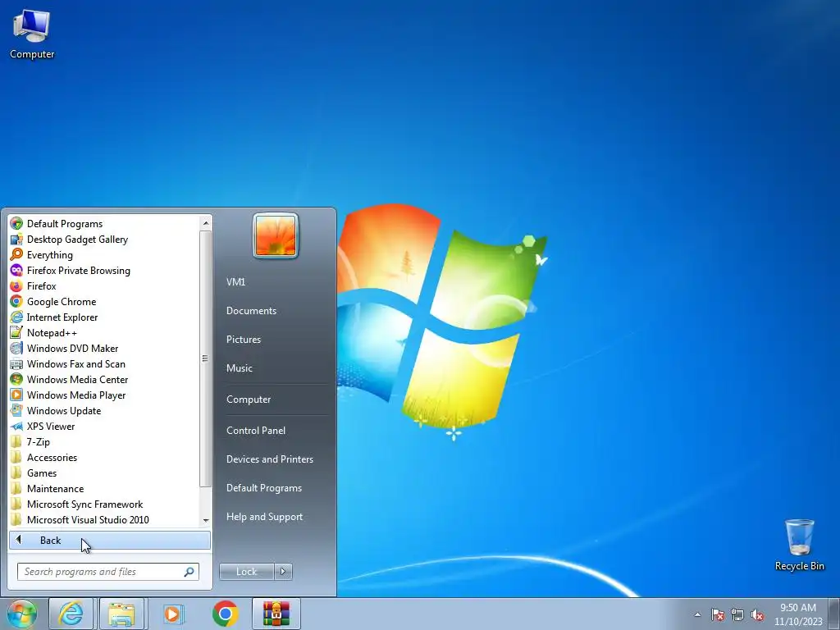The image size is (840, 630).
Task: Expand the Microsoft Sync Framework folder
Action: 84,504
